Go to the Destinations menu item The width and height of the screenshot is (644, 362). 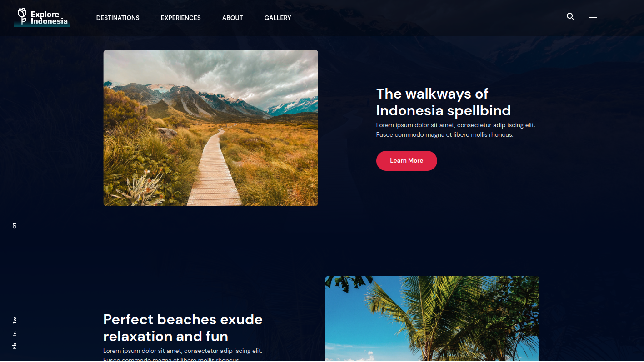tap(118, 18)
